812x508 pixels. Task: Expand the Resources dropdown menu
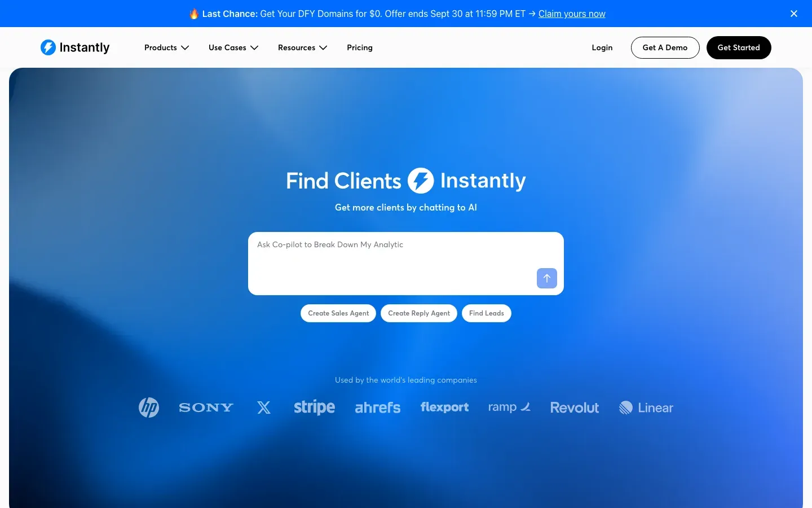pyautogui.click(x=303, y=47)
